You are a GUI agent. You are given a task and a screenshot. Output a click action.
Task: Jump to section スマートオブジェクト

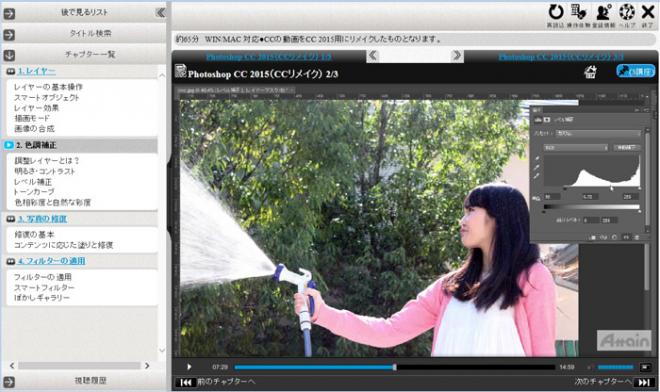[46, 97]
